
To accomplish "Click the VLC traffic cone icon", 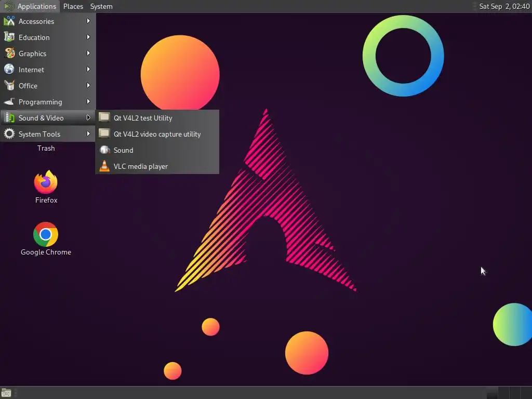I will pyautogui.click(x=104, y=166).
